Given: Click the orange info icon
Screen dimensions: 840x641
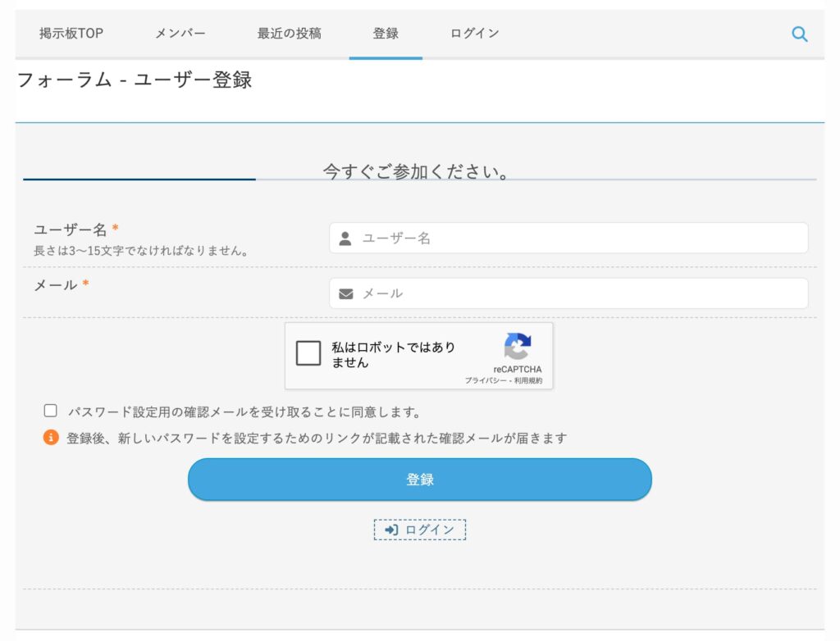Looking at the screenshot, I should [51, 438].
